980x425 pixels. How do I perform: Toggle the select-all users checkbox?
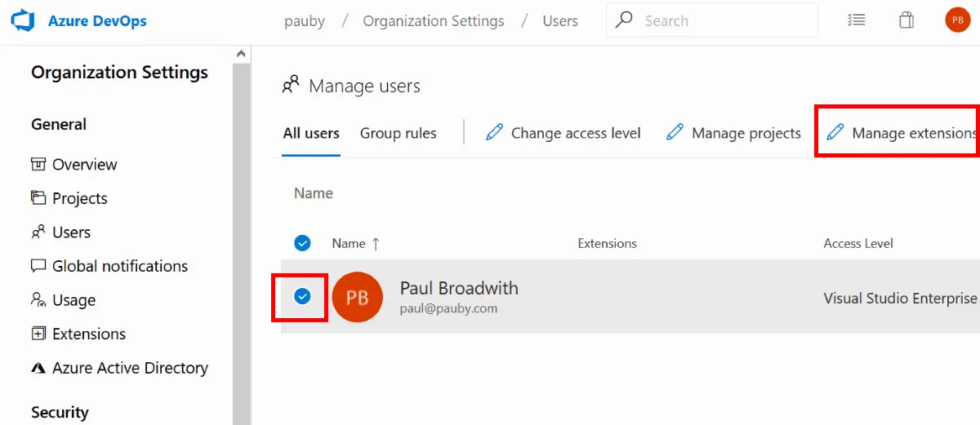click(x=302, y=243)
